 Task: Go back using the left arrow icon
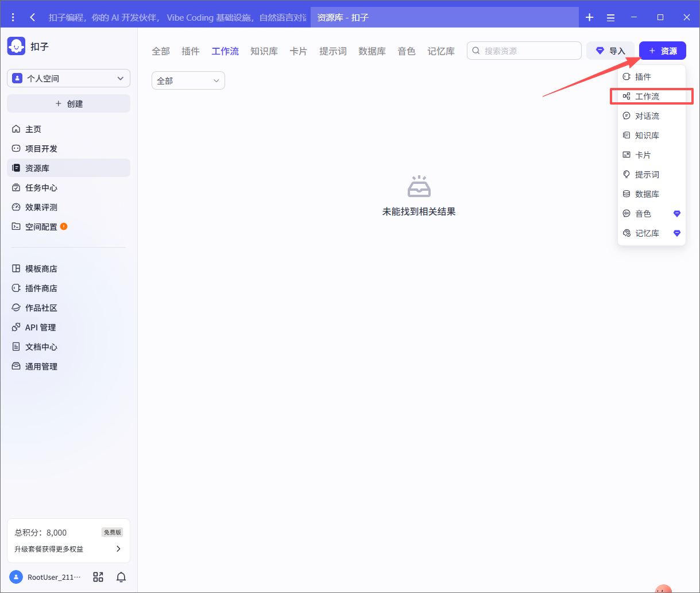click(33, 17)
